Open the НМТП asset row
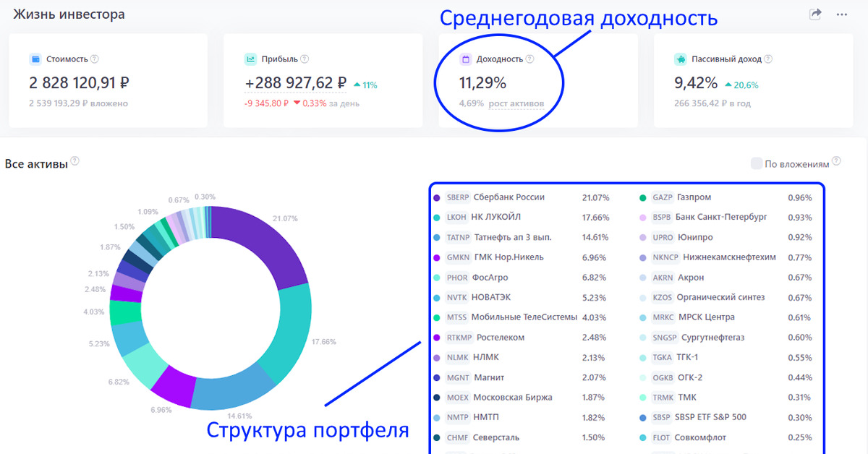The height and width of the screenshot is (454, 868). [x=522, y=417]
